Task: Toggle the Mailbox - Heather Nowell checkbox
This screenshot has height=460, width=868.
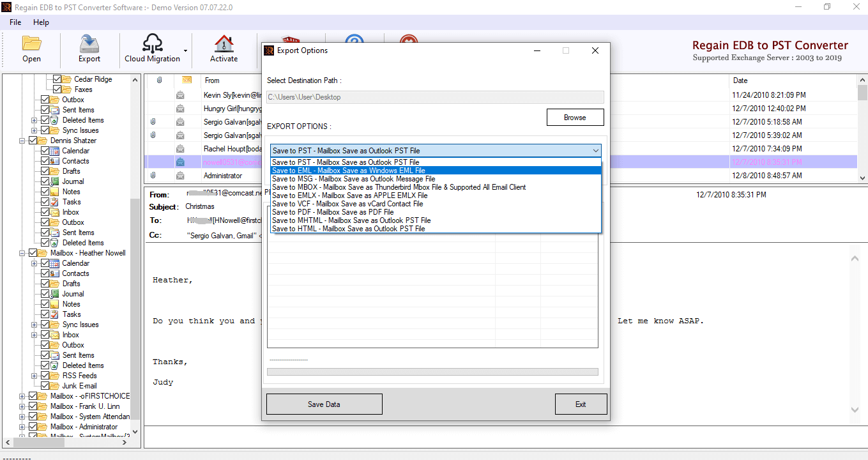Action: [x=33, y=253]
